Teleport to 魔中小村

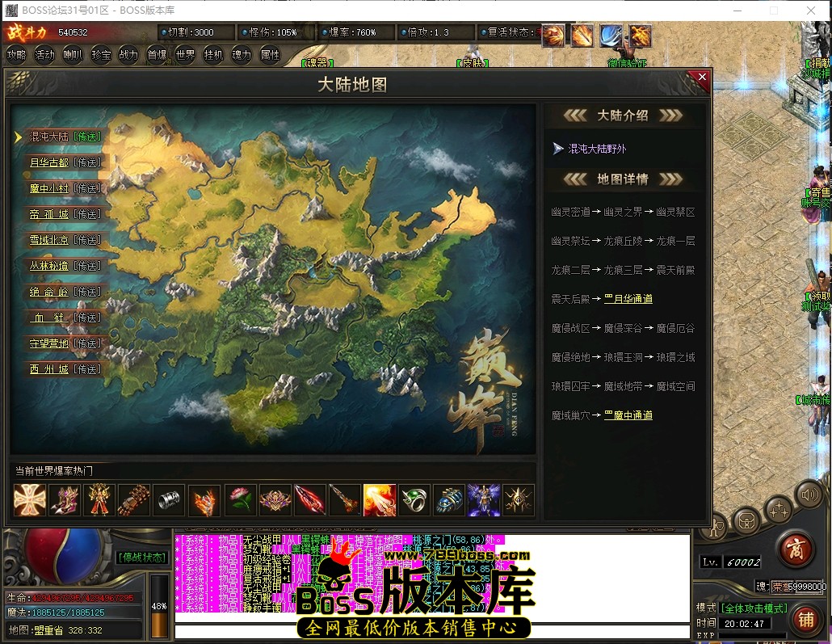[x=87, y=188]
